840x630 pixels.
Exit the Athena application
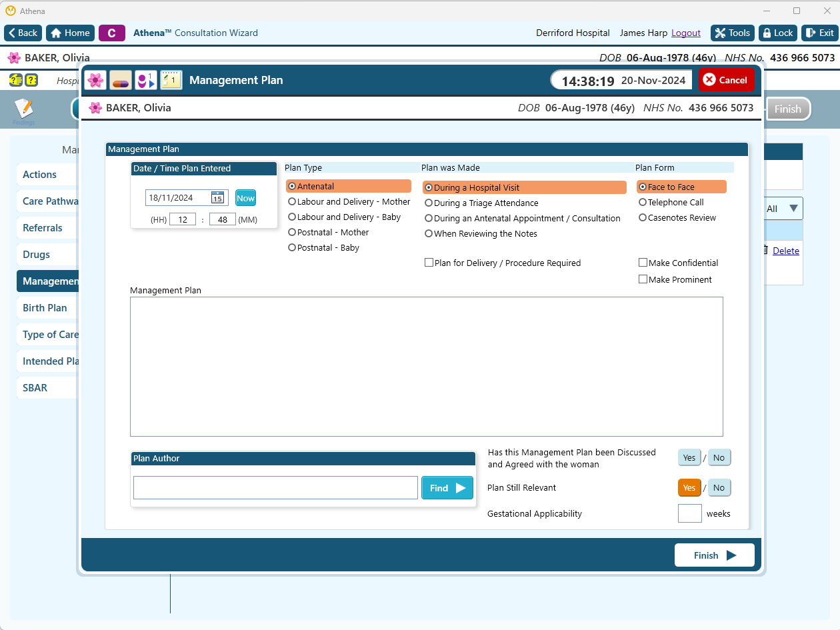click(x=820, y=33)
